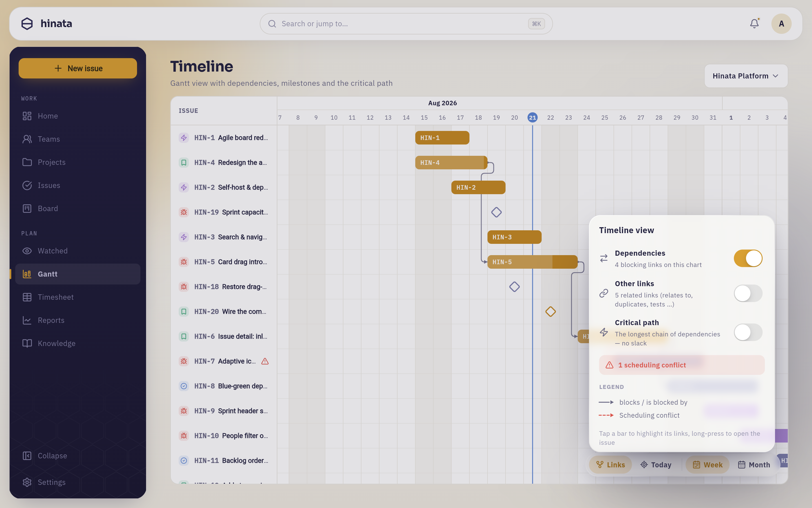The width and height of the screenshot is (812, 508).
Task: Jump to Today on timeline
Action: click(x=656, y=465)
